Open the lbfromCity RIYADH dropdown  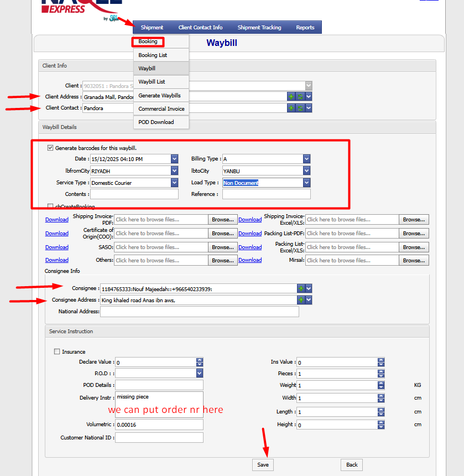click(174, 170)
